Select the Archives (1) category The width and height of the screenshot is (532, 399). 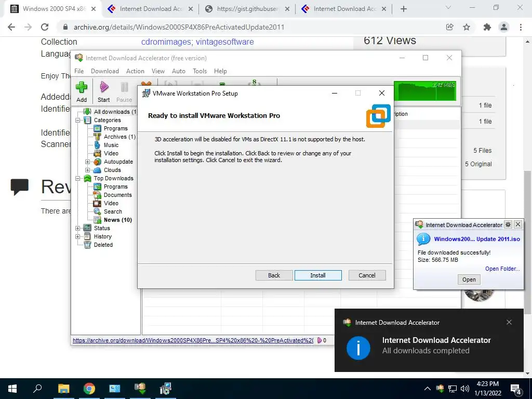[119, 137]
